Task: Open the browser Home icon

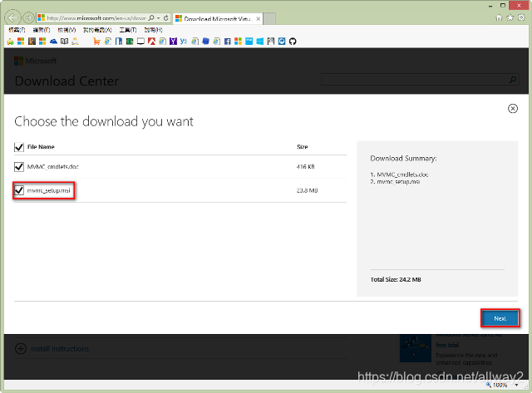Action: 499,17
